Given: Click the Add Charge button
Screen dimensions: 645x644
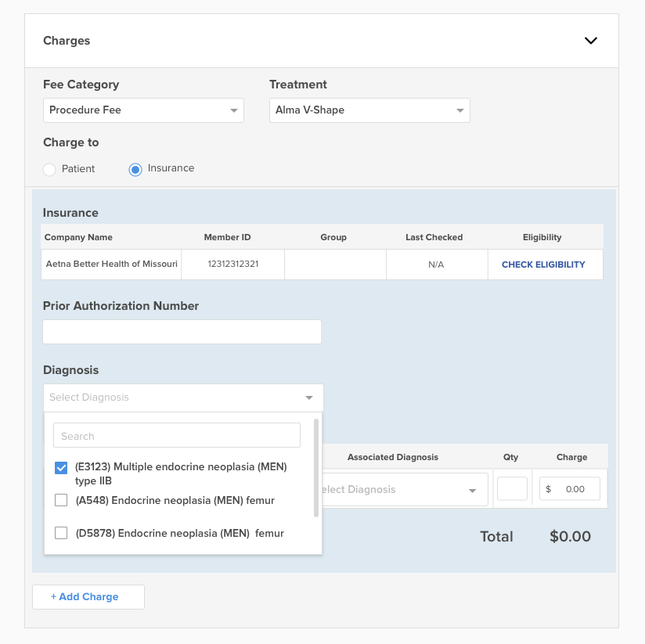Looking at the screenshot, I should point(88,597).
